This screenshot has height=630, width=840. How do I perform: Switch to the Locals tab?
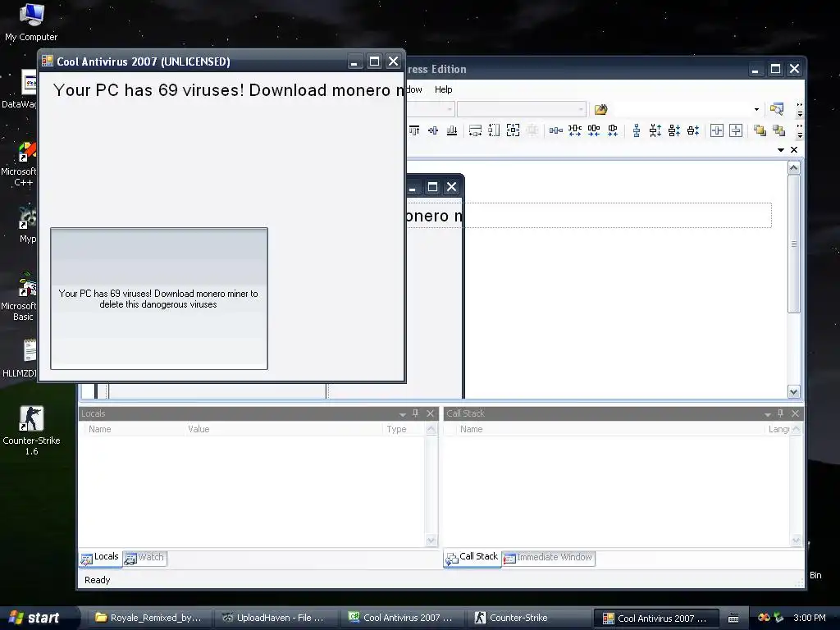coord(100,558)
